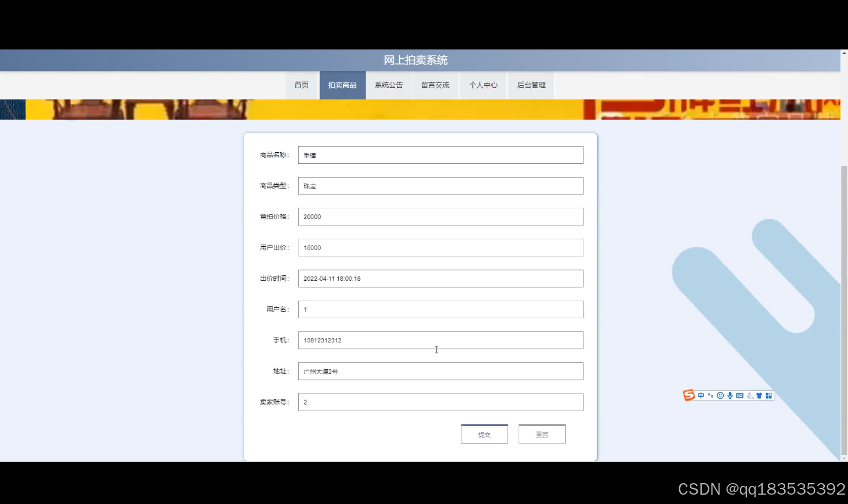The width and height of the screenshot is (848, 504).
Task: Click the Sogou input method logo
Action: coord(689,395)
